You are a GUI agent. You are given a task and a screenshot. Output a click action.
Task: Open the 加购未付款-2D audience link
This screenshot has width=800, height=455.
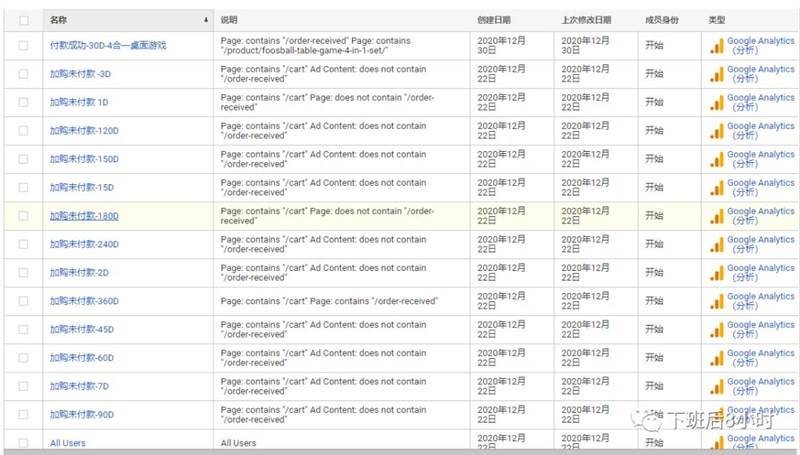pos(79,272)
